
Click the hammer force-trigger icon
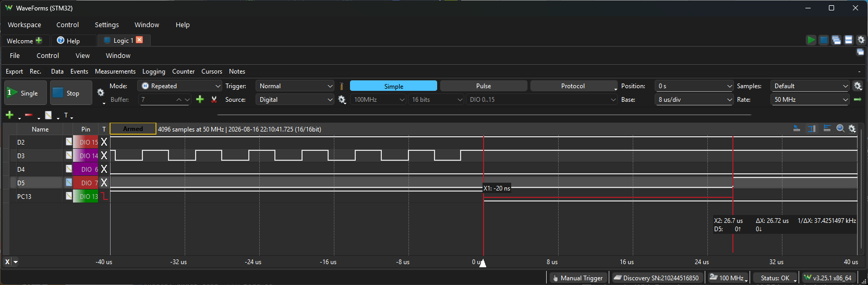pyautogui.click(x=342, y=86)
